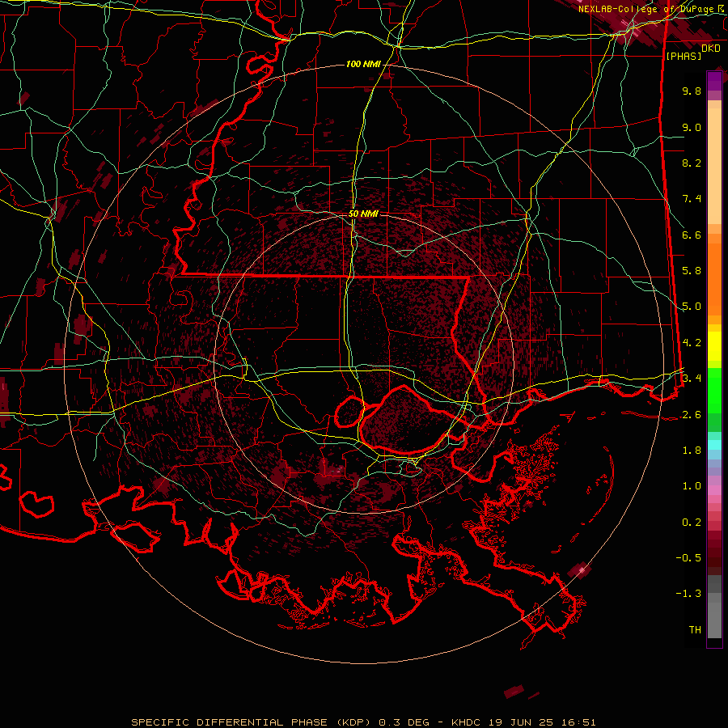
Task: Select the 1.0 value on color scale
Action: (x=692, y=486)
